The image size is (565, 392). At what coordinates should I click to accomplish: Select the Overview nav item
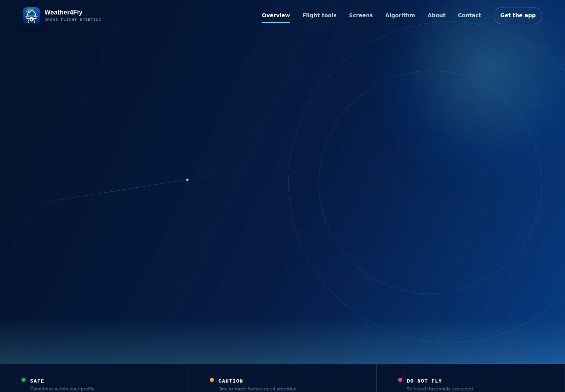[x=276, y=15]
